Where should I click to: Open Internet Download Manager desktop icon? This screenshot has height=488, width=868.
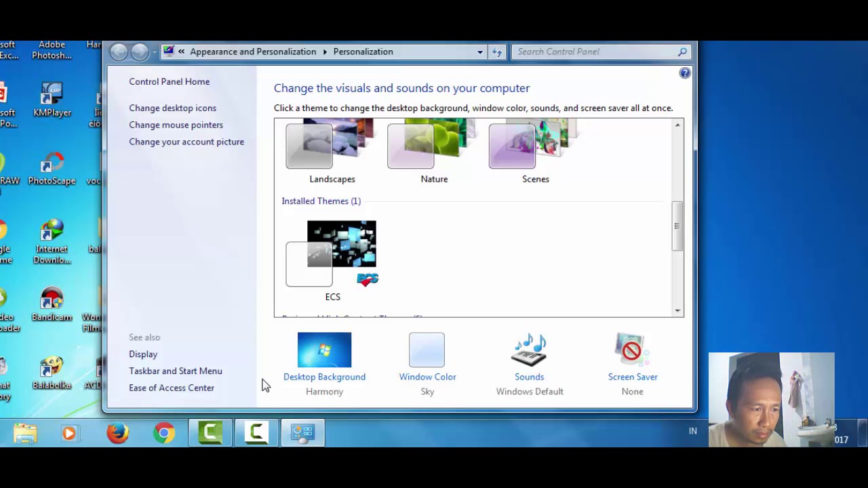click(52, 242)
